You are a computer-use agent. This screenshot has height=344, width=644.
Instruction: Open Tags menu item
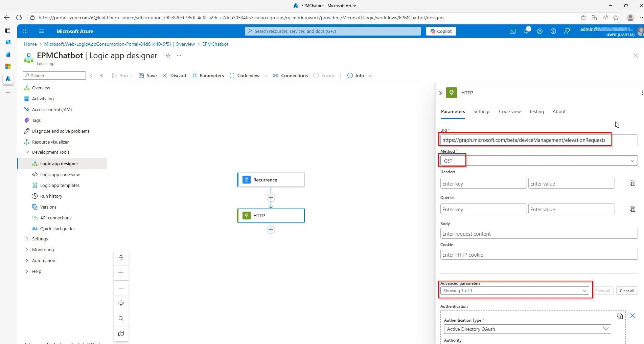36,120
